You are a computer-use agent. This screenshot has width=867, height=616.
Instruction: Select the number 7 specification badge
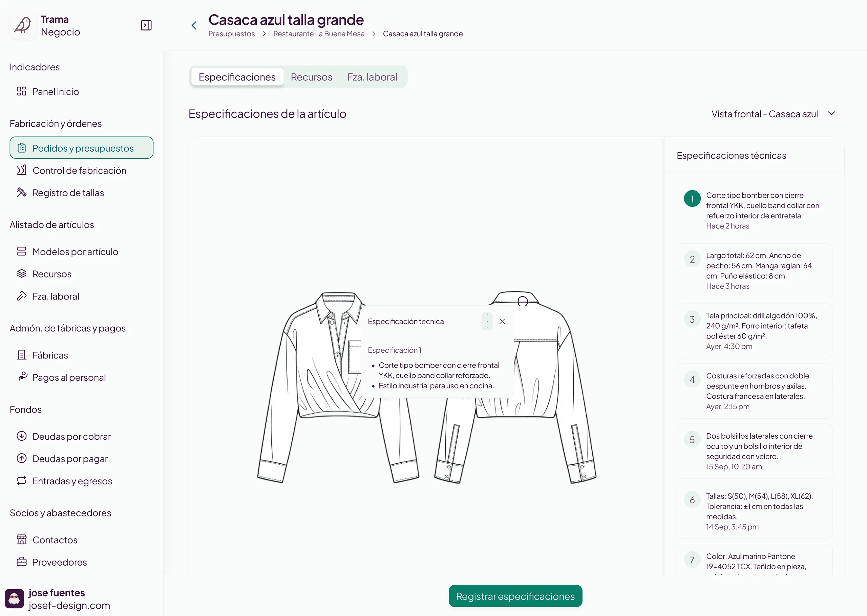tap(692, 560)
